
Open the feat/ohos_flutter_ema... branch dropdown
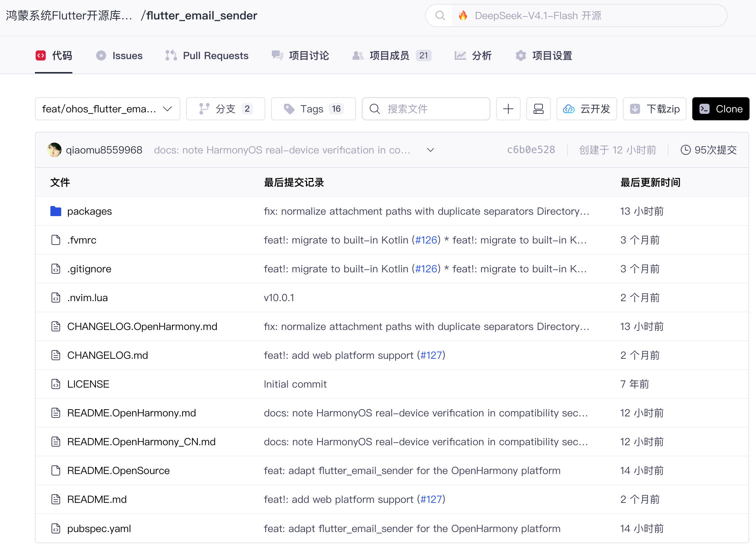click(x=108, y=109)
